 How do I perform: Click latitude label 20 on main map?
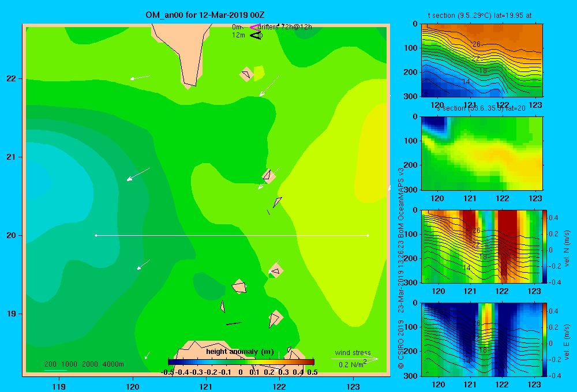click(11, 235)
